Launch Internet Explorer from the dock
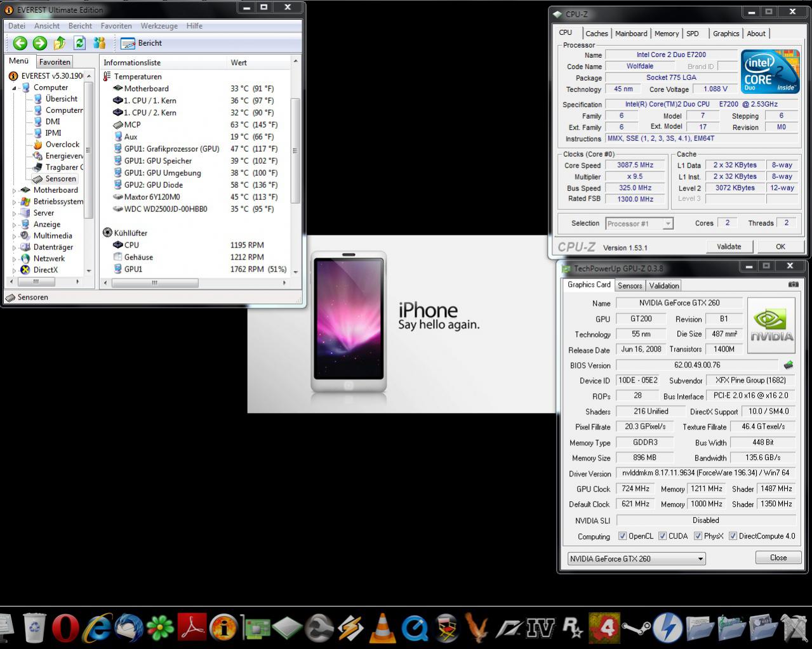 coord(97,628)
